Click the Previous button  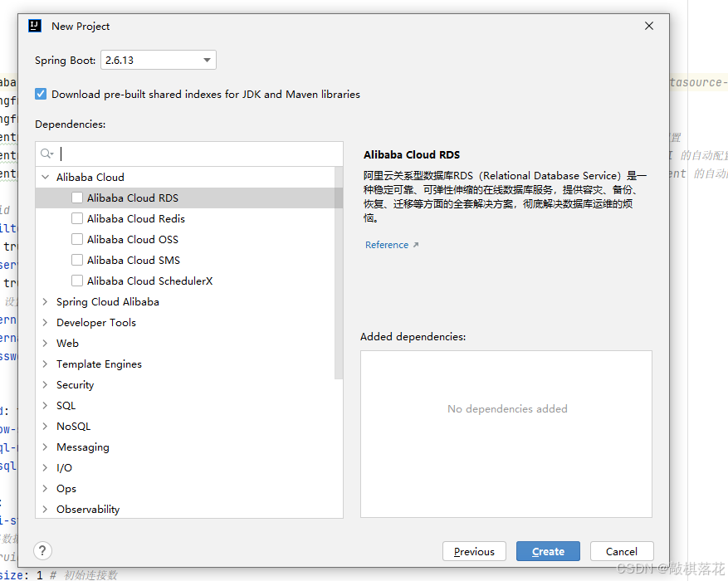(x=474, y=551)
